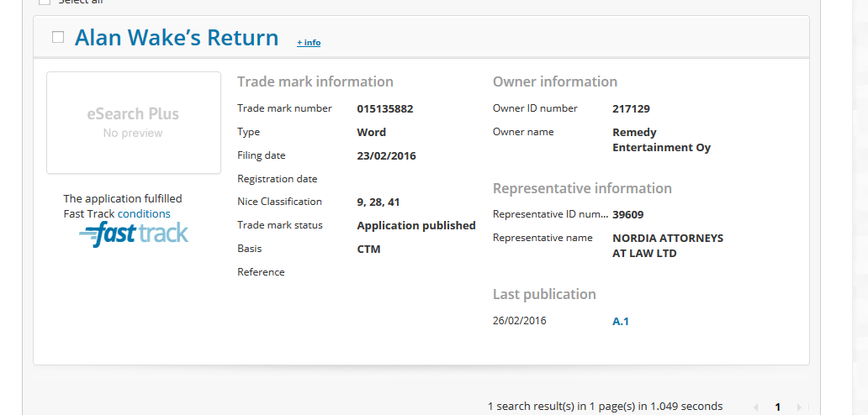Click the Application published status text
The image size is (868, 415).
[415, 225]
